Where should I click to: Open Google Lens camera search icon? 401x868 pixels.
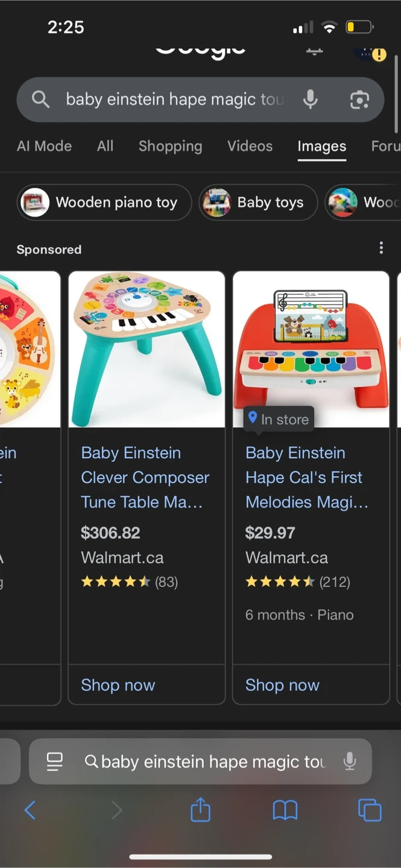tap(359, 99)
